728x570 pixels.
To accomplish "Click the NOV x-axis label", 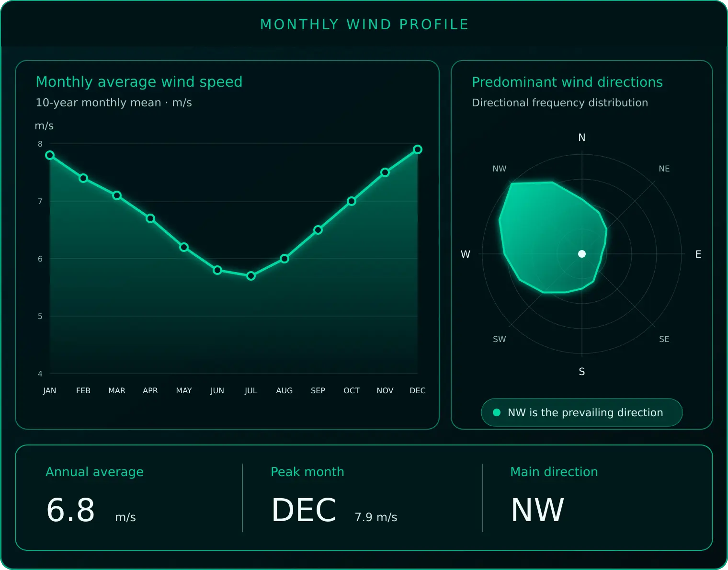I will (385, 390).
